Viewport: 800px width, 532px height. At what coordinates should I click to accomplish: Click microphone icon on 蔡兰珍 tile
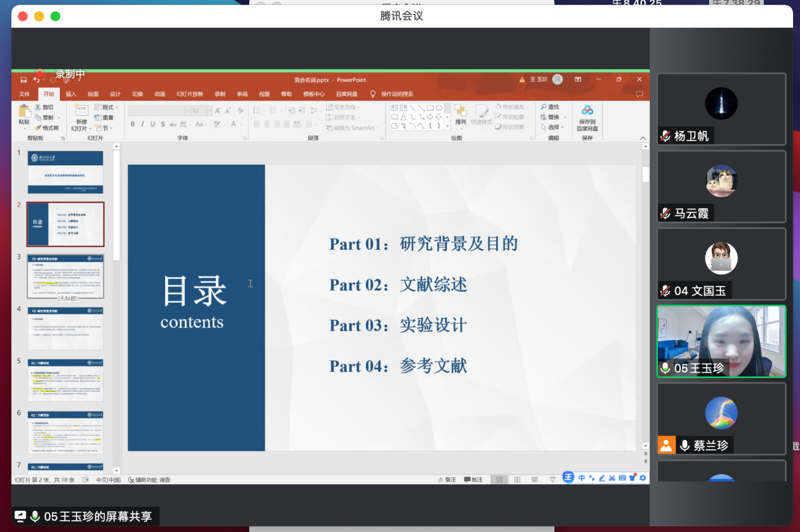click(685, 446)
